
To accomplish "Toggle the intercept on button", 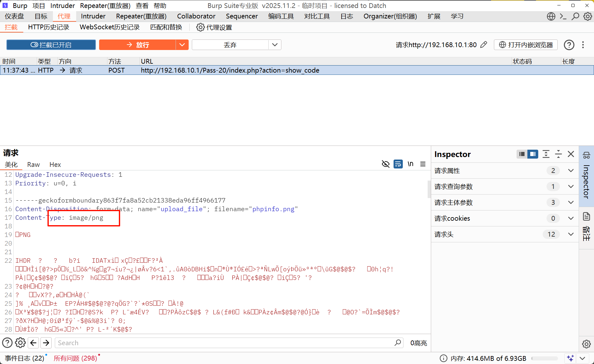I will (51, 45).
